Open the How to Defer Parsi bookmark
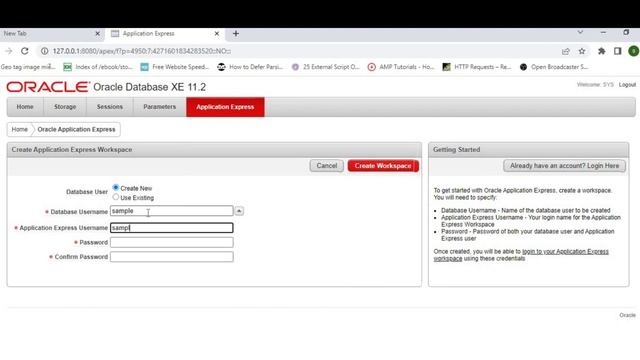This screenshot has height=360, width=640. coord(250,67)
